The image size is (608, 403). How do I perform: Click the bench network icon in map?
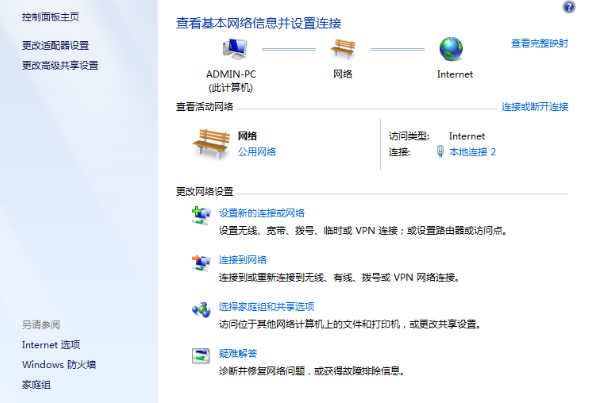344,50
